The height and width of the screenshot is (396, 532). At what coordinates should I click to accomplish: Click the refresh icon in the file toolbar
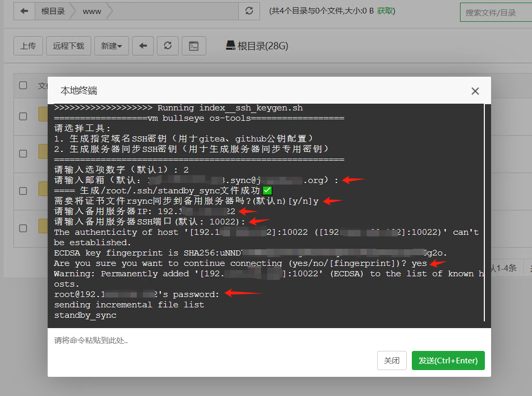(x=167, y=46)
